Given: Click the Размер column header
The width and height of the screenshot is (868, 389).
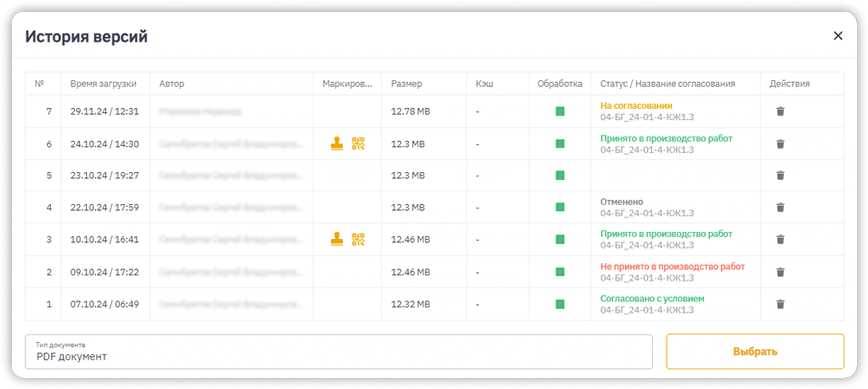Looking at the screenshot, I should coord(406,84).
